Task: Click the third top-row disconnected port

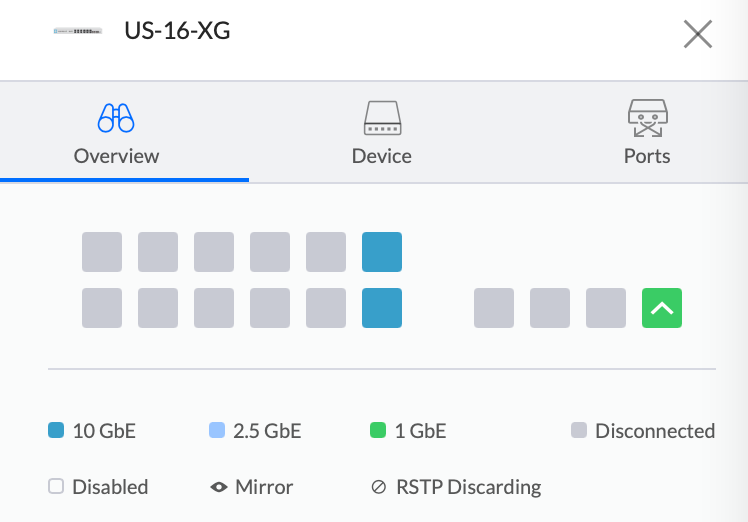Action: tap(214, 252)
